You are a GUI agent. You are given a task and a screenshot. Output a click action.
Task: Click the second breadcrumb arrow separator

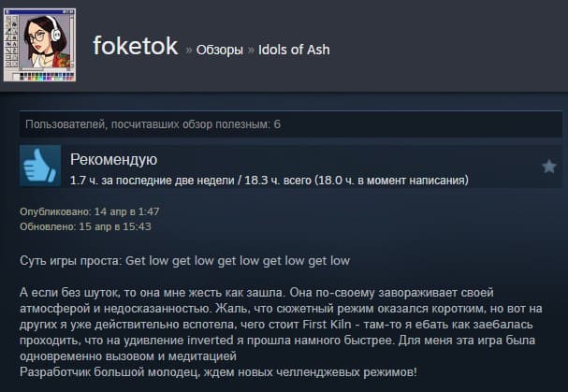coord(251,50)
